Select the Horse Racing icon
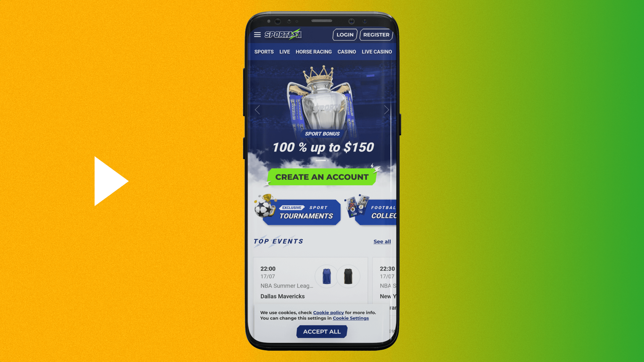The height and width of the screenshot is (362, 644). pos(314,52)
